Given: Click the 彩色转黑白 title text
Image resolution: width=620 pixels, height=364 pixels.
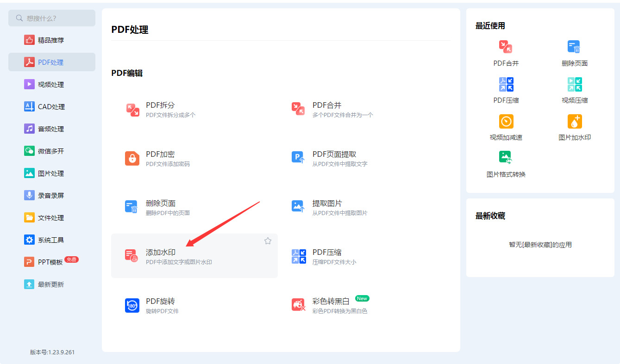Looking at the screenshot, I should [331, 302].
